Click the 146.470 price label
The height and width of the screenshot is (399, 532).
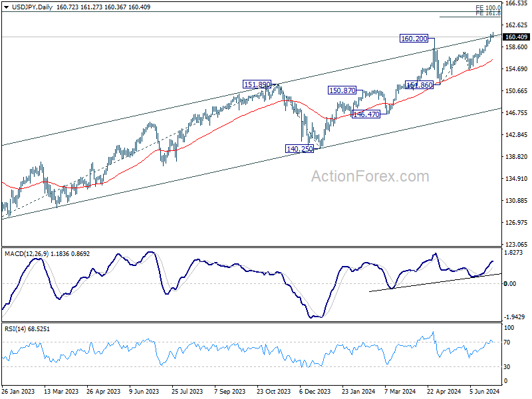pos(366,114)
